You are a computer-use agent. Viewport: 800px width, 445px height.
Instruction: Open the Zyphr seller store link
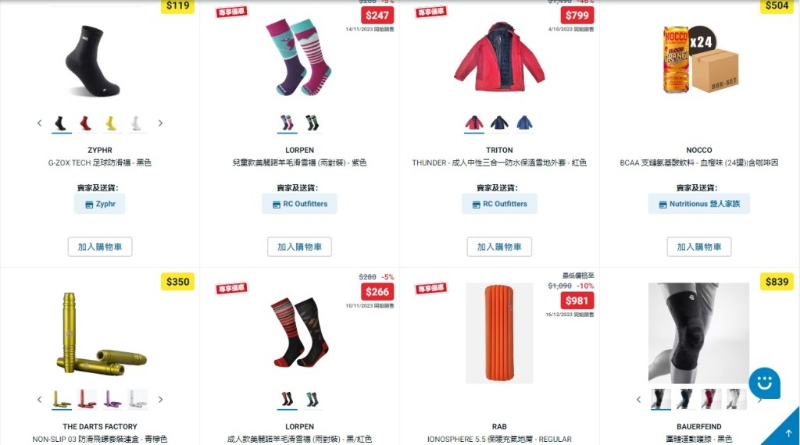pos(100,204)
